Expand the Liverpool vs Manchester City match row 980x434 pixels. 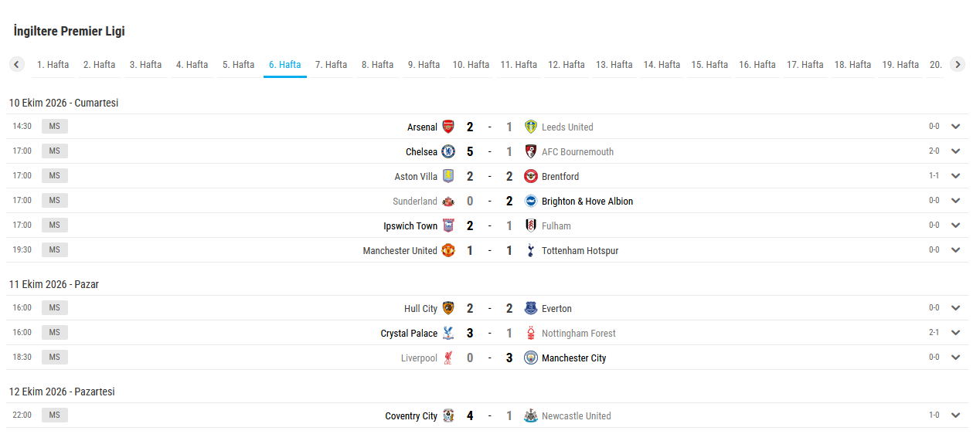[956, 358]
